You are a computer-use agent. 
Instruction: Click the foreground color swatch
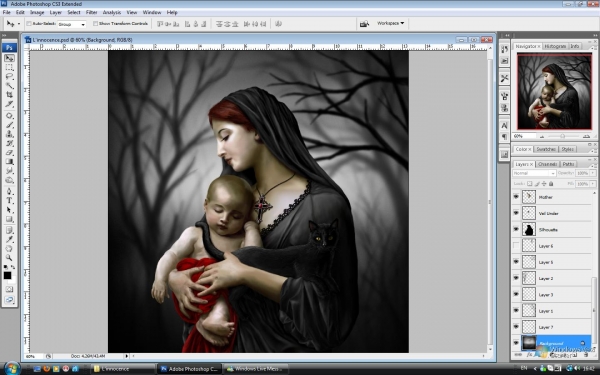pyautogui.click(x=7, y=276)
